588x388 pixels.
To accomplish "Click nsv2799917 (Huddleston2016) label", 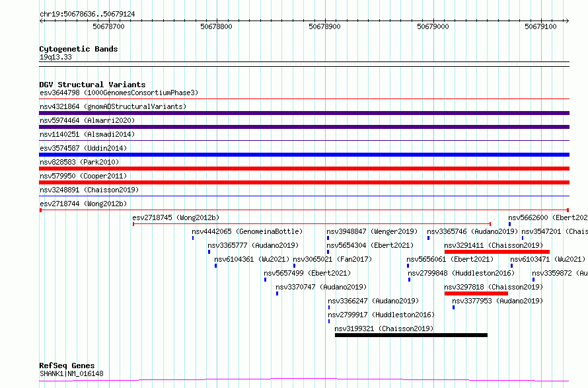I will pyautogui.click(x=381, y=315).
